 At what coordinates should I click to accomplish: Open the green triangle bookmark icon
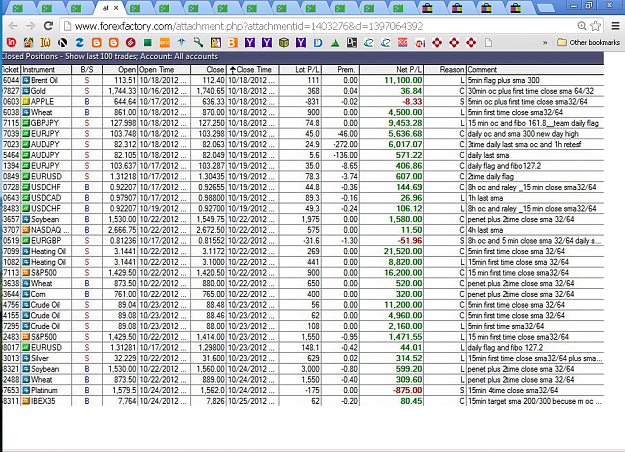click(335, 42)
